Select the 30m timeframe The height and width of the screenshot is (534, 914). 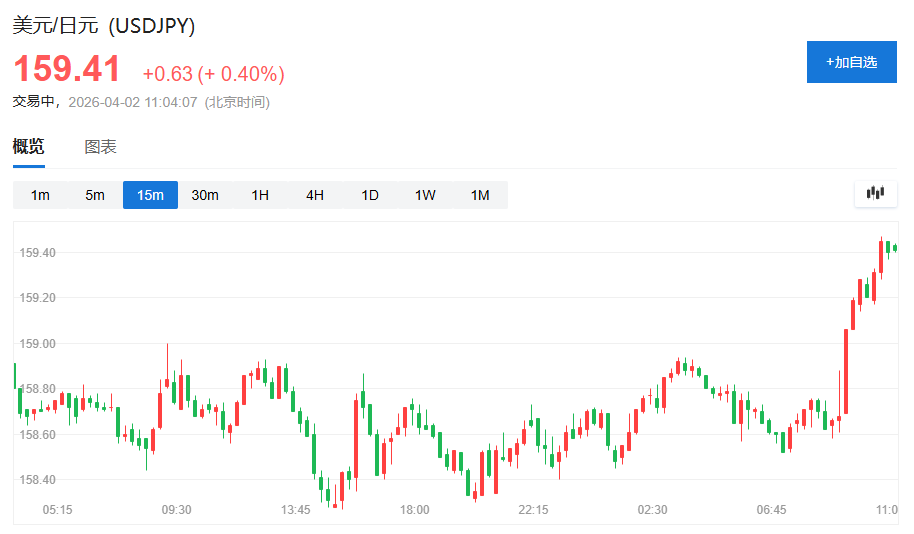click(205, 195)
